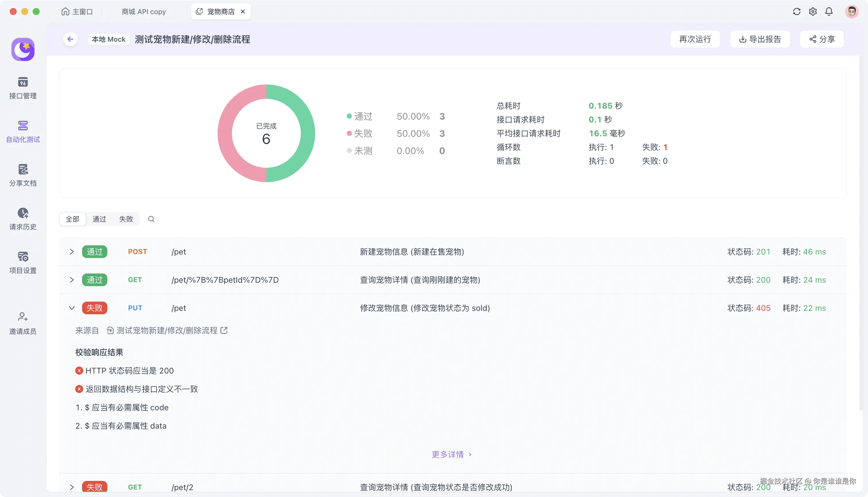868x497 pixels.
Task: Switch to the 失败 filter tab
Action: [x=126, y=219]
